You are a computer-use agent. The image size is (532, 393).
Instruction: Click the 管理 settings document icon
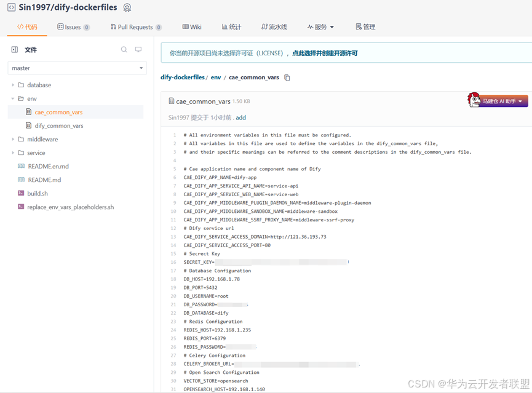click(359, 26)
